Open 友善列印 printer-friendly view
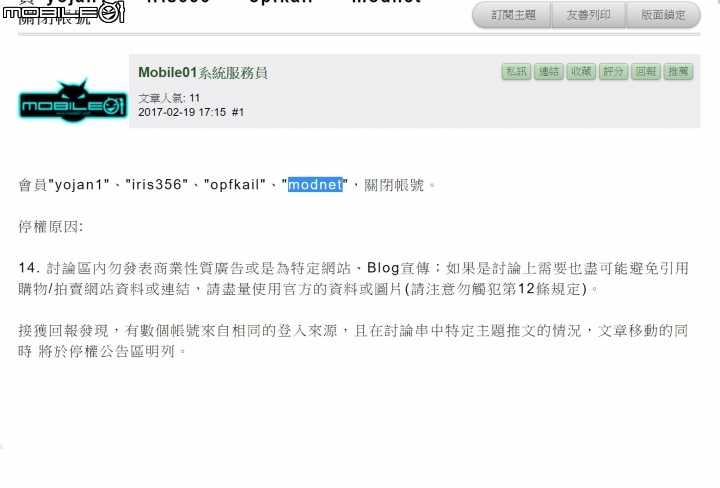This screenshot has width=720, height=488. click(x=589, y=15)
